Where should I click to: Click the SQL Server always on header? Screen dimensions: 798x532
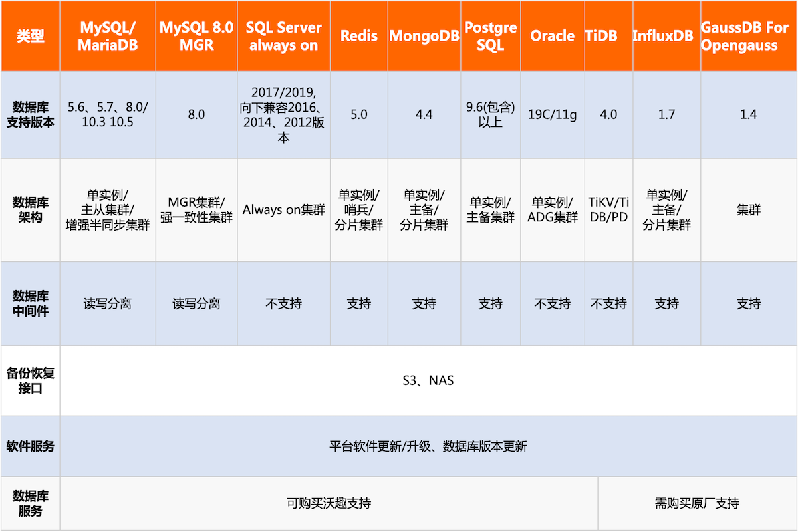tap(283, 36)
